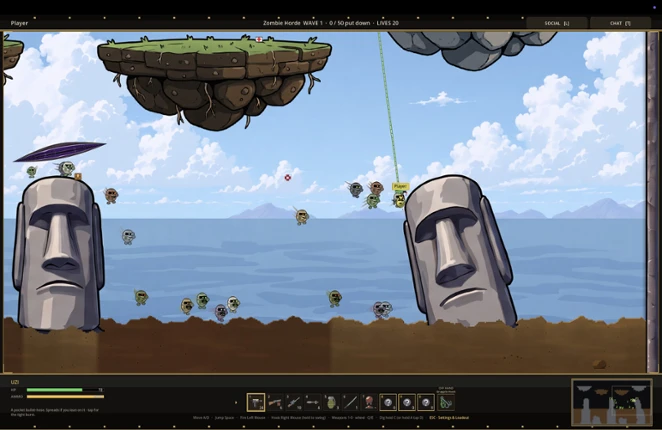Choose the arrow weapon in slot 4

coord(313,402)
